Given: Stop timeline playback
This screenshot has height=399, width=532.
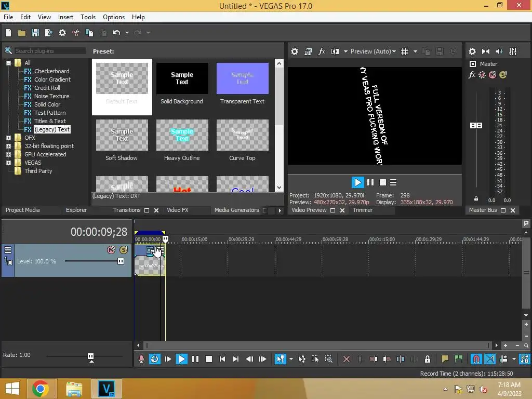Looking at the screenshot, I should tap(209, 359).
